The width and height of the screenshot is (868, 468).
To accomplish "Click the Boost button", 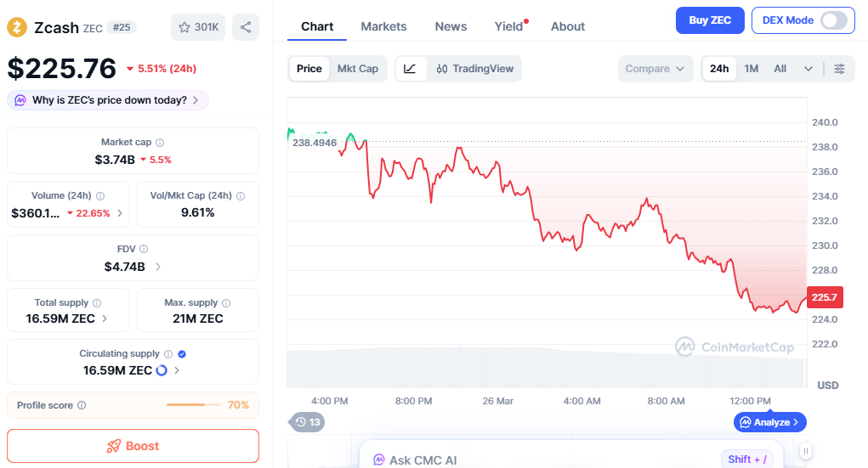I will click(133, 446).
